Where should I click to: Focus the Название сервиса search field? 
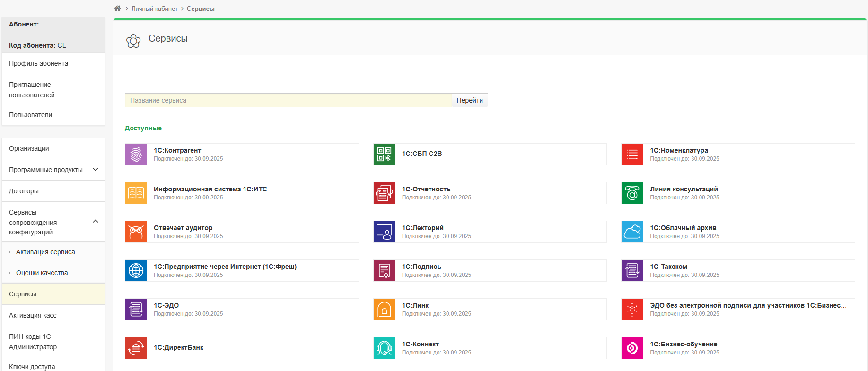tap(289, 100)
